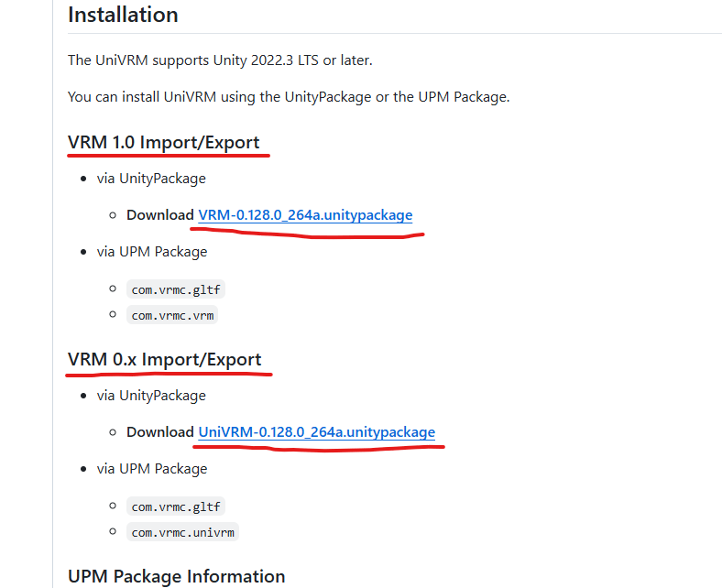Click 'via UPM Package' under VRM 0.x
The image size is (722, 588).
tap(152, 469)
